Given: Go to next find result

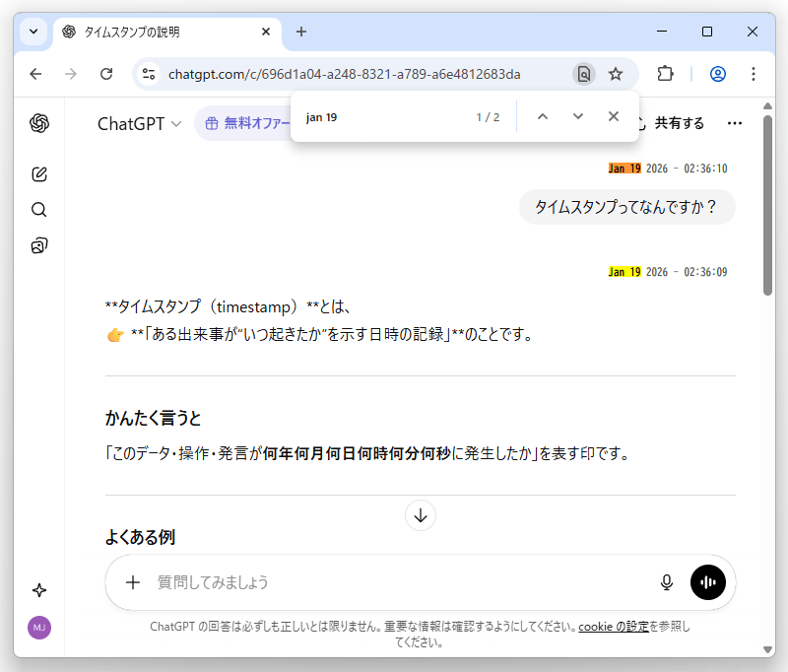Looking at the screenshot, I should 578,117.
